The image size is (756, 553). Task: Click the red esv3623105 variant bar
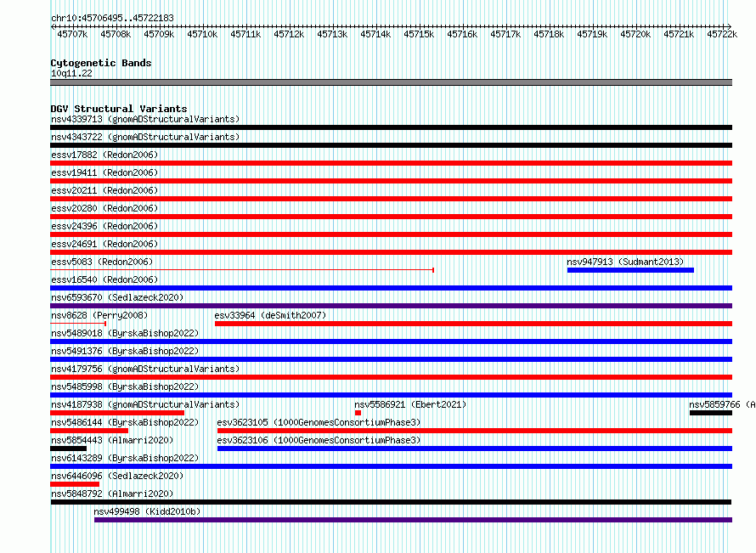point(475,431)
